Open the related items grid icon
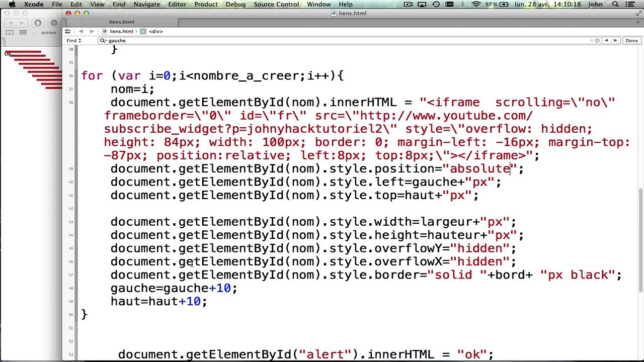Image resolution: width=644 pixels, height=362 pixels. [x=67, y=31]
